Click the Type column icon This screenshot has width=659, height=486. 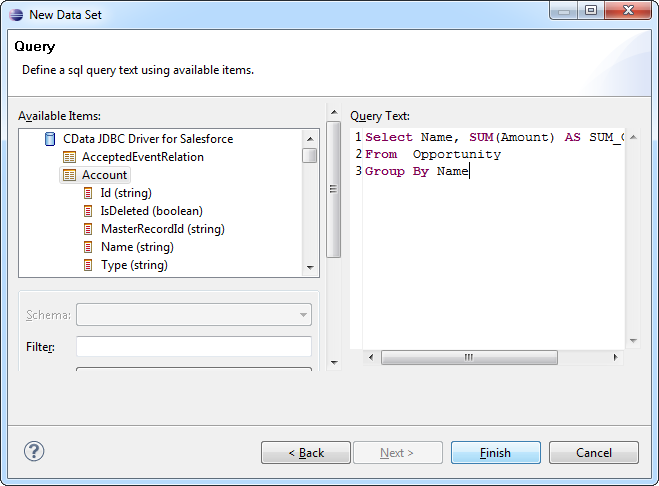click(89, 265)
